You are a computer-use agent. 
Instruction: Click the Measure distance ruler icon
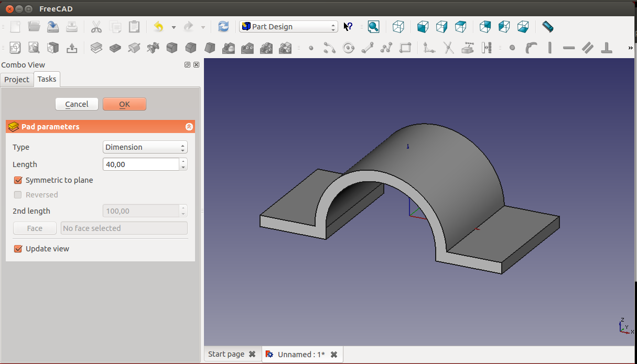547,27
